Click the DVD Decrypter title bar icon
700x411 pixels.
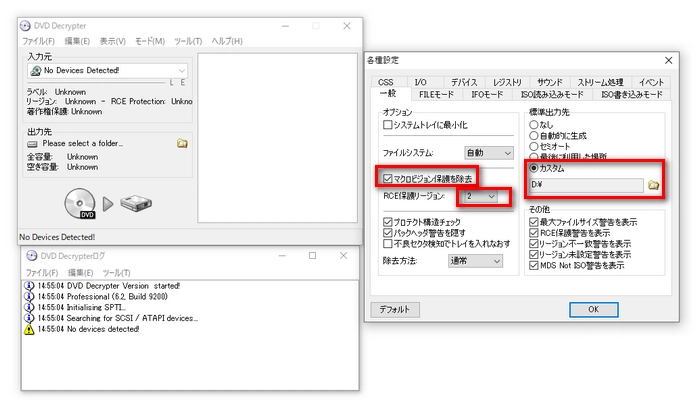pos(25,26)
